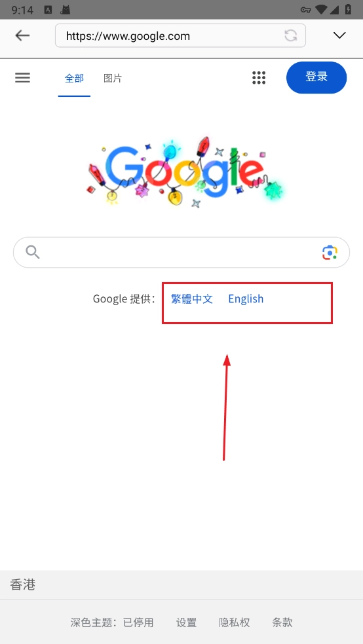
Task: Switch language to English
Action: click(246, 298)
